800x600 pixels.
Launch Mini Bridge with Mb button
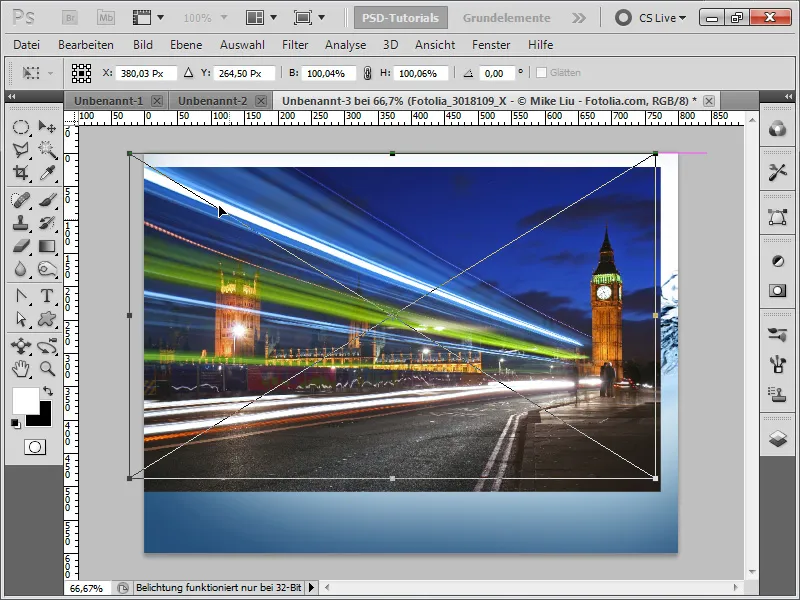(x=106, y=18)
